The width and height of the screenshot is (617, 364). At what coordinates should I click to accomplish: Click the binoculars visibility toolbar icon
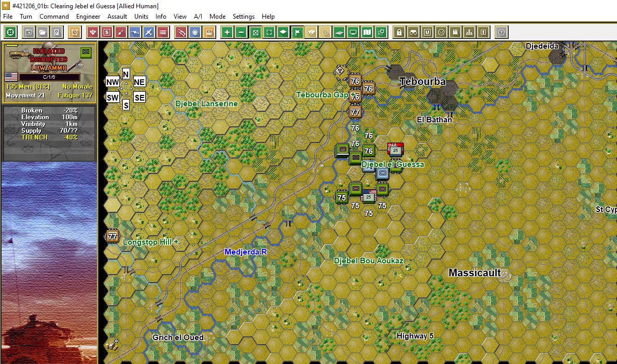click(413, 32)
